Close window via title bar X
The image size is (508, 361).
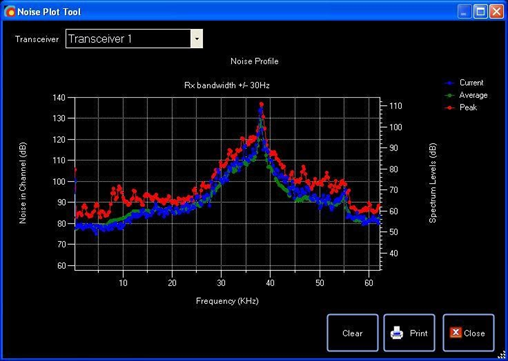496,12
